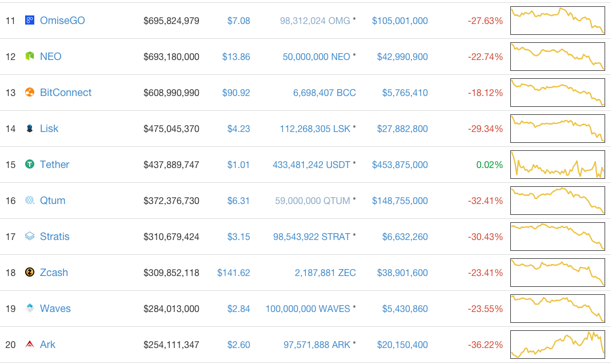The width and height of the screenshot is (612, 364).
Task: Click the OmiseGO coin logo icon
Action: pos(30,21)
